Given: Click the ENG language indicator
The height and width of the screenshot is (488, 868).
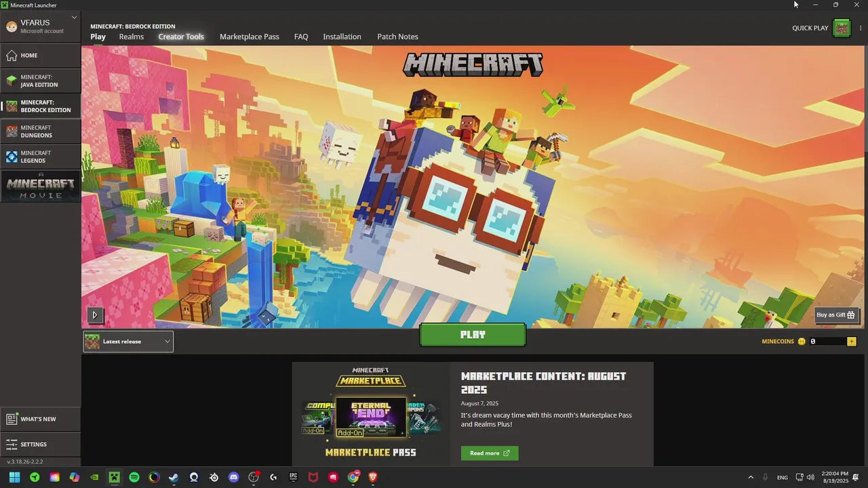Looking at the screenshot, I should point(783,477).
